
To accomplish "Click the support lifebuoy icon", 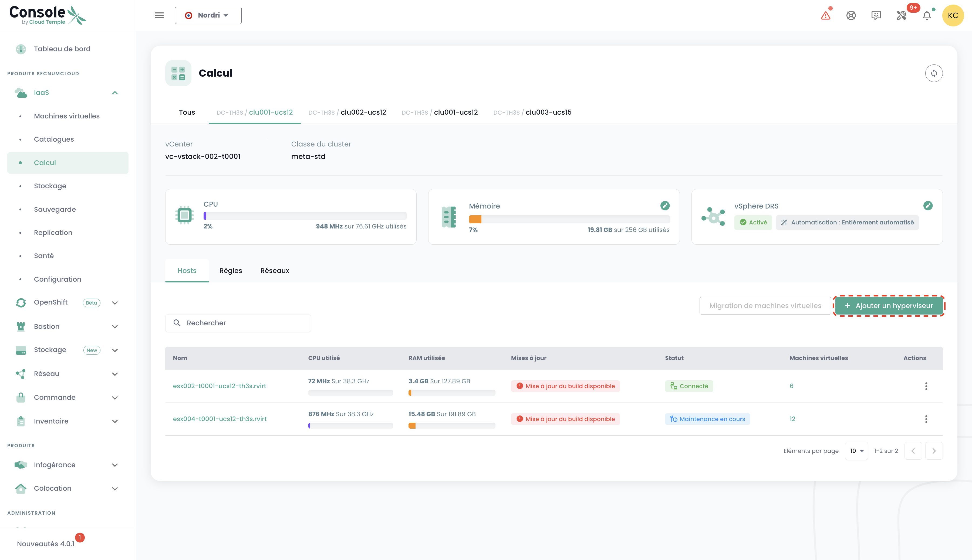I will point(851,15).
